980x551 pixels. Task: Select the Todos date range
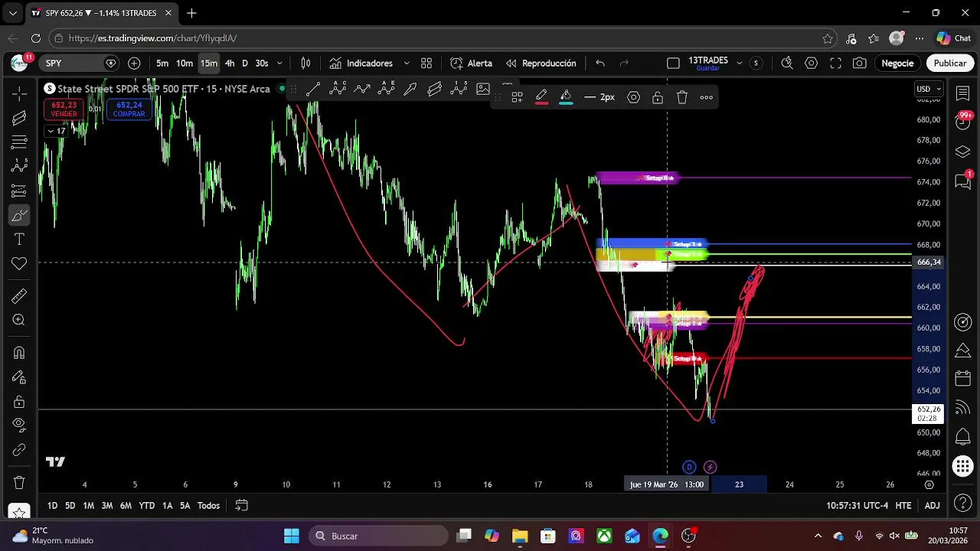pyautogui.click(x=208, y=506)
